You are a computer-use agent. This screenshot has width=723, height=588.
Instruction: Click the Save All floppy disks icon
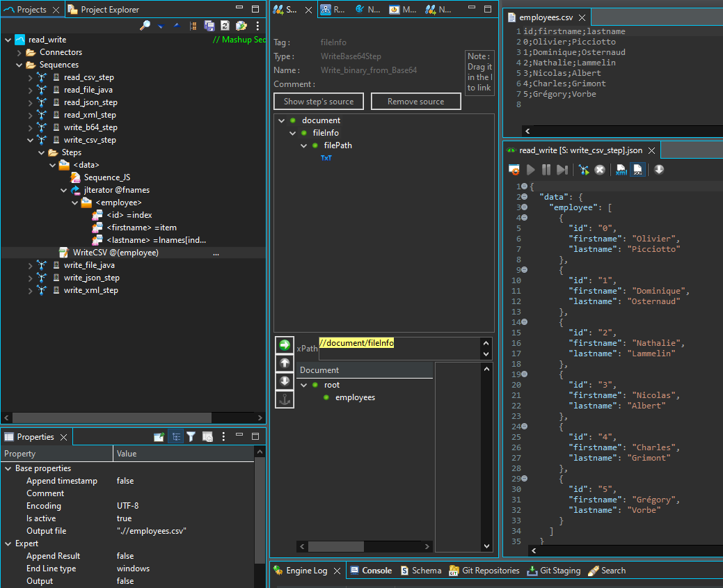click(209, 26)
